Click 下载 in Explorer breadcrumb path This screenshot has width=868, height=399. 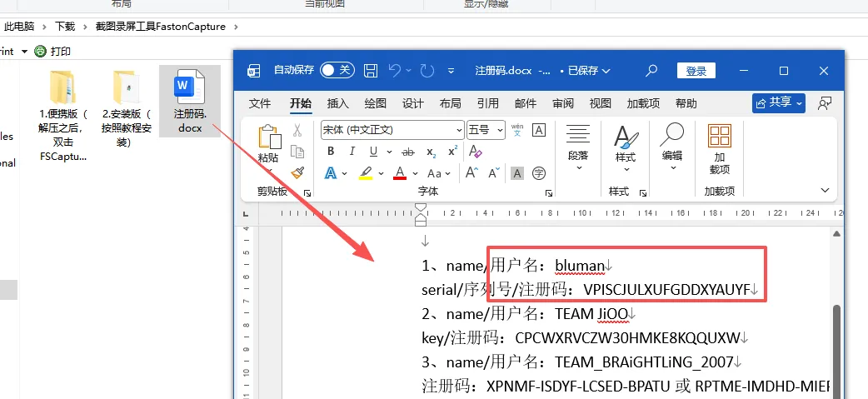[64, 27]
